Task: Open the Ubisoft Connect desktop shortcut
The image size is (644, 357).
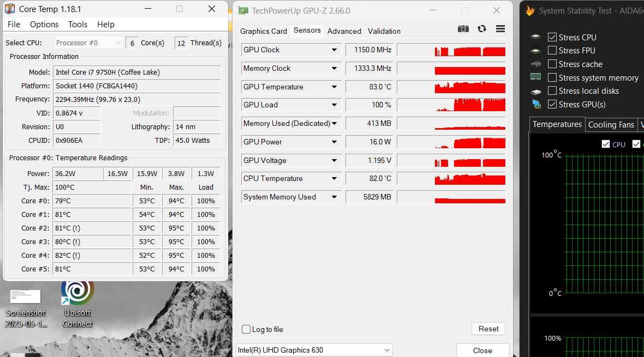Action: [77, 304]
